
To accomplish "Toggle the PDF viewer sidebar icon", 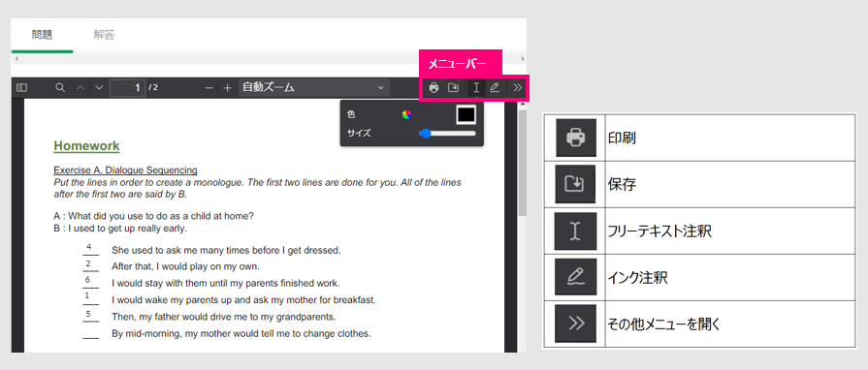I will point(21,87).
